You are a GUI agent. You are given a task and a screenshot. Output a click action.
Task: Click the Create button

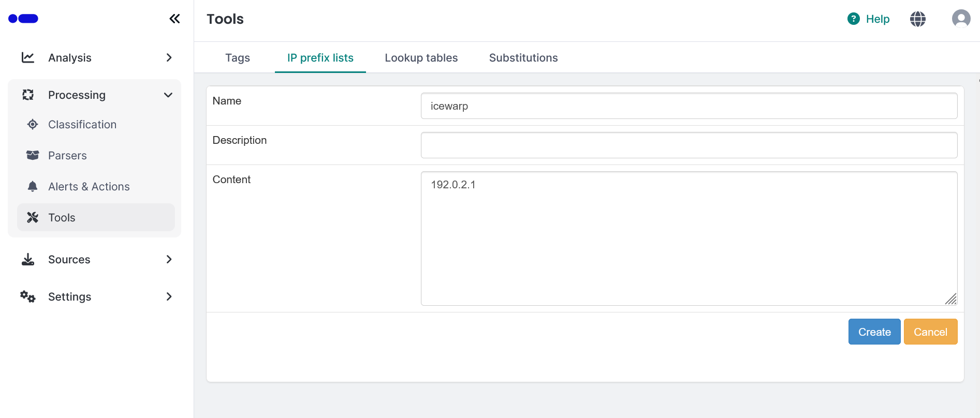[x=874, y=332]
